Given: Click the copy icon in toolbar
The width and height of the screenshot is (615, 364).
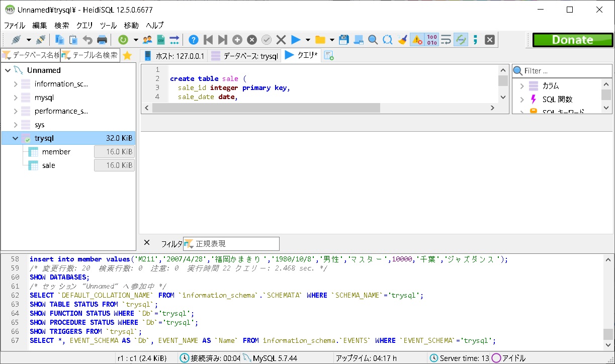Looking at the screenshot, I should (59, 40).
